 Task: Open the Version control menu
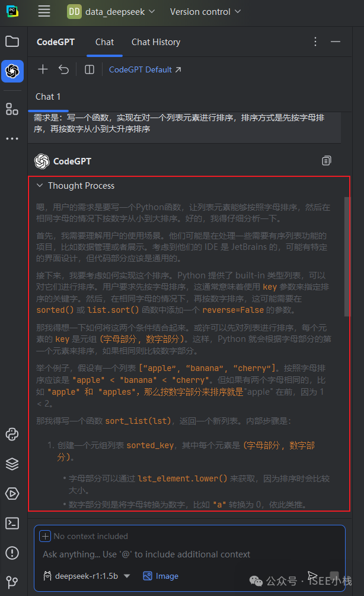pos(205,12)
